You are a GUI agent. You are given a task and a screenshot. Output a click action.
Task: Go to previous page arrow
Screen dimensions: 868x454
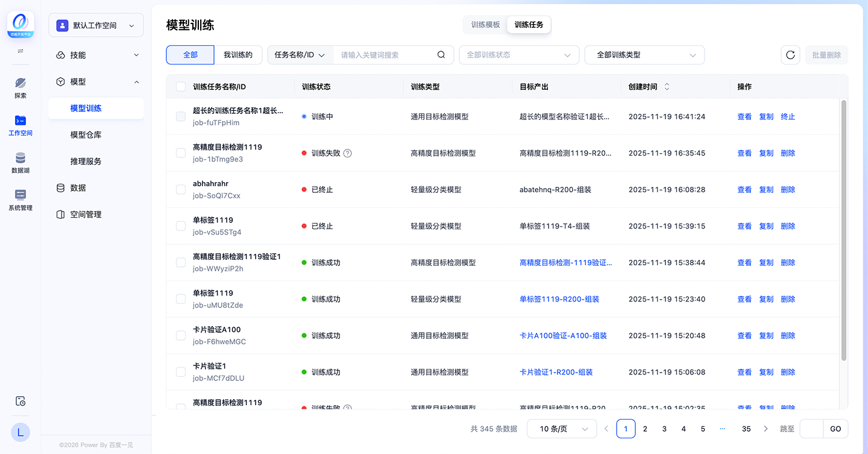pyautogui.click(x=606, y=429)
